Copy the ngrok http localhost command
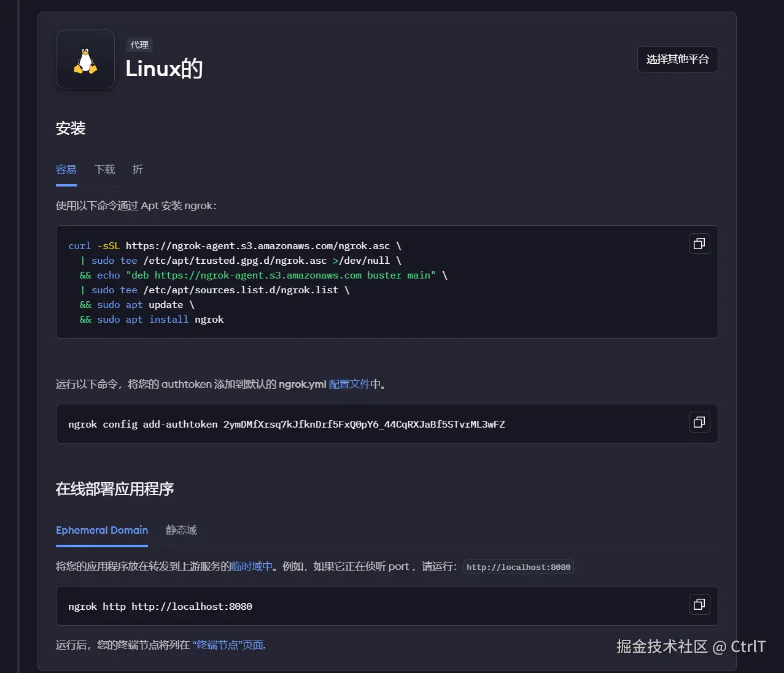The height and width of the screenshot is (673, 784). coord(699,604)
